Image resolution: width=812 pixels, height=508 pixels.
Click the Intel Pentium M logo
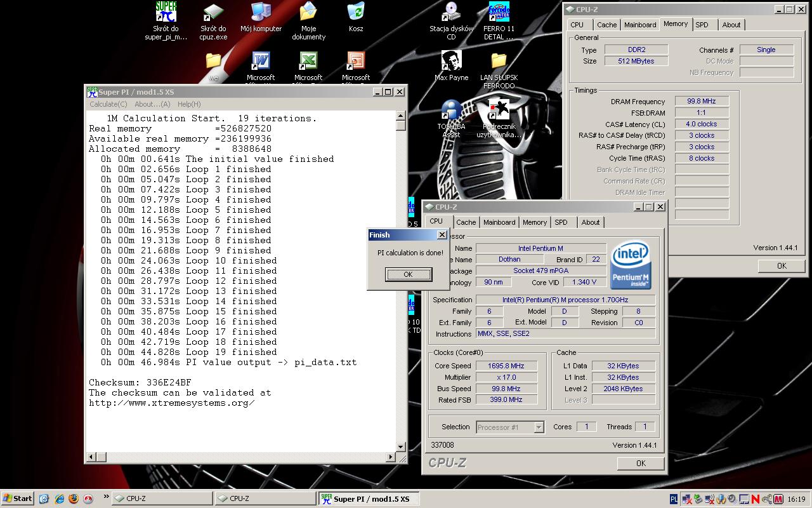coord(631,265)
